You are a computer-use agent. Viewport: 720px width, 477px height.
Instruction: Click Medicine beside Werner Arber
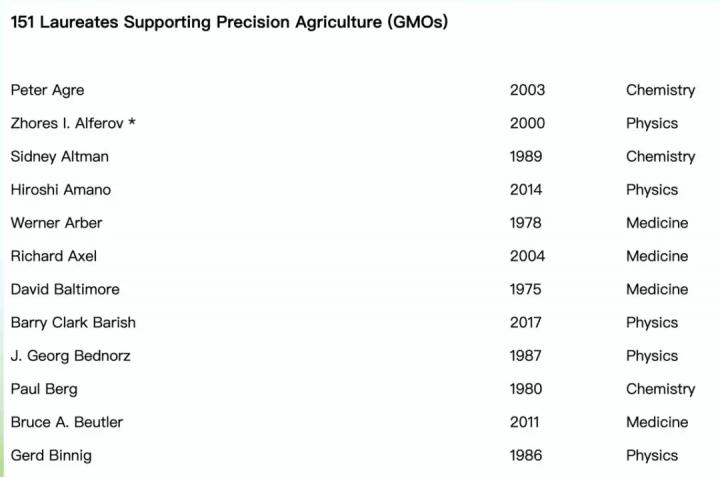[x=657, y=223]
